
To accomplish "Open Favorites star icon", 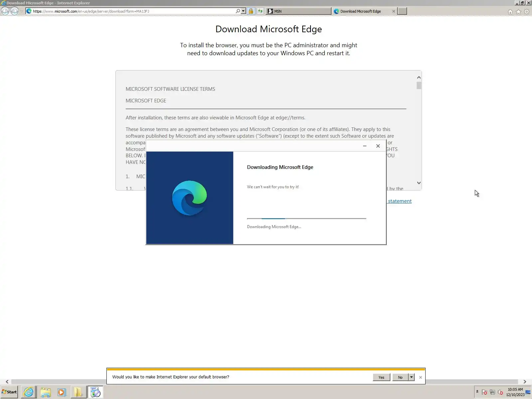I will (x=518, y=12).
